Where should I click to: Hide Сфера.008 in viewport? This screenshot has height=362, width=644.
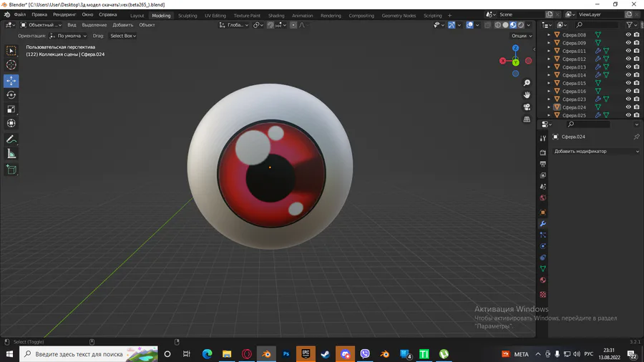[x=628, y=35]
